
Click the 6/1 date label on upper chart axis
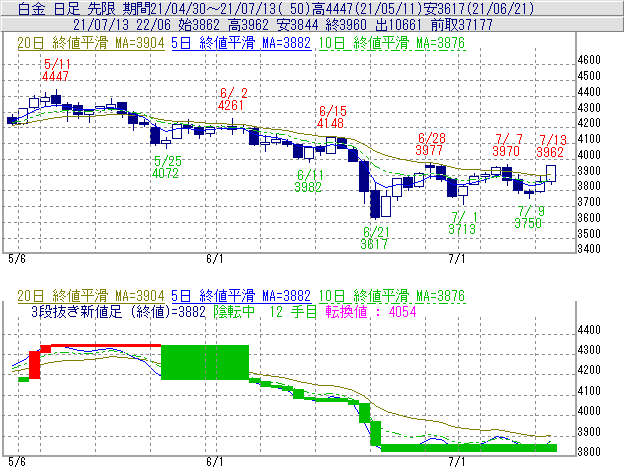click(215, 259)
